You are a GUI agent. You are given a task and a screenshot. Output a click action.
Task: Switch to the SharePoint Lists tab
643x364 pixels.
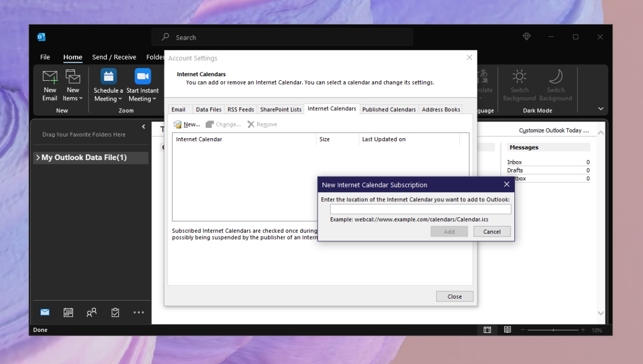281,109
